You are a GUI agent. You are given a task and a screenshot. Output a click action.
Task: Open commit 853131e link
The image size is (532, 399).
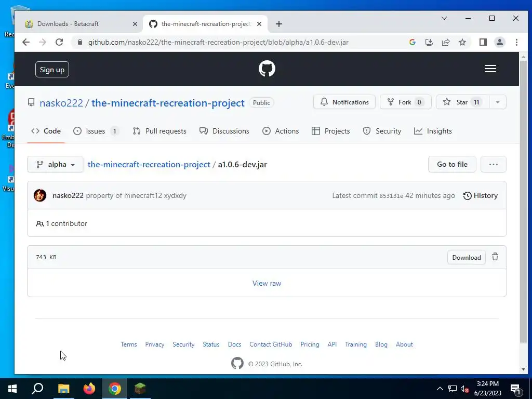click(391, 196)
